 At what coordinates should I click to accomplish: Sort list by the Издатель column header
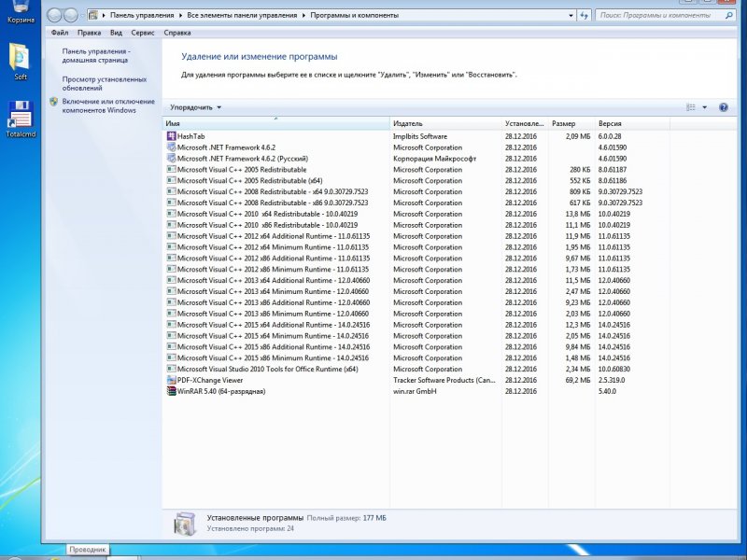[x=445, y=123]
